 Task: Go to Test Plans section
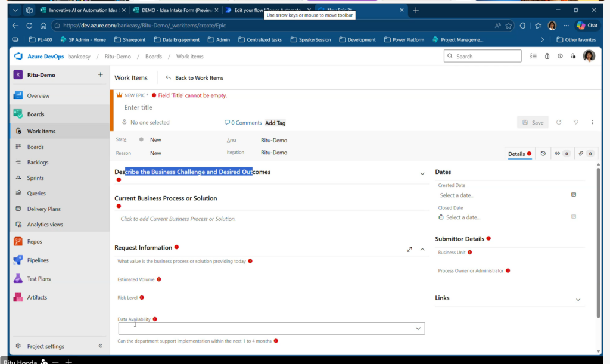point(39,279)
